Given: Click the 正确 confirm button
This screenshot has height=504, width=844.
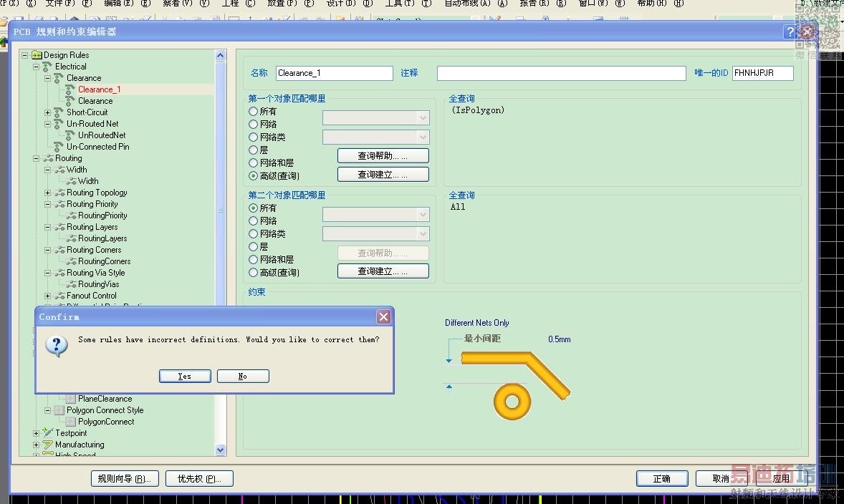Looking at the screenshot, I should (x=662, y=479).
